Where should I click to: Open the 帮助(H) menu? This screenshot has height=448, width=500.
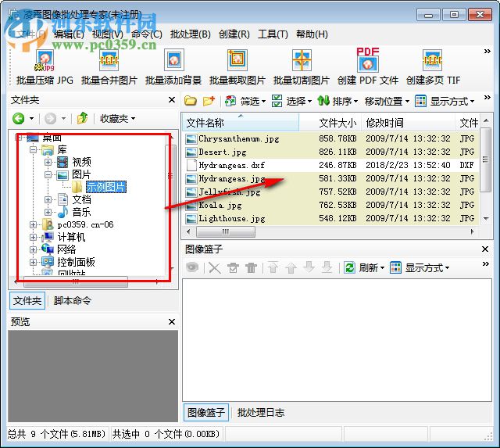coord(312,34)
